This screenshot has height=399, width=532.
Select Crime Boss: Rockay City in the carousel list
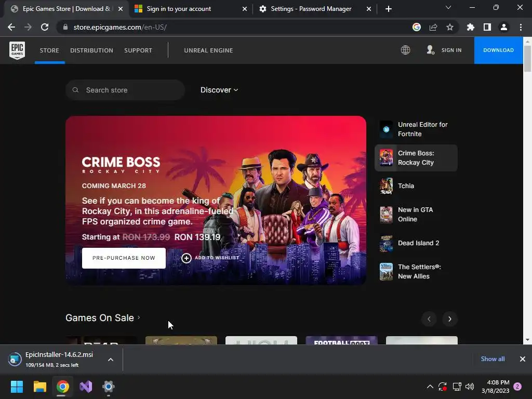point(416,158)
